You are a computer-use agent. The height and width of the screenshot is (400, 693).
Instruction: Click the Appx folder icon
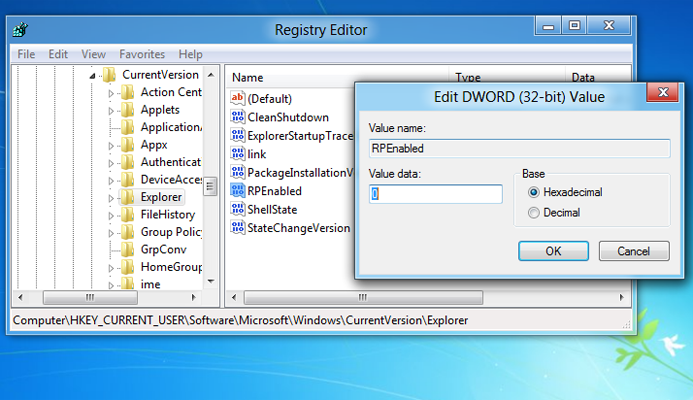[128, 145]
